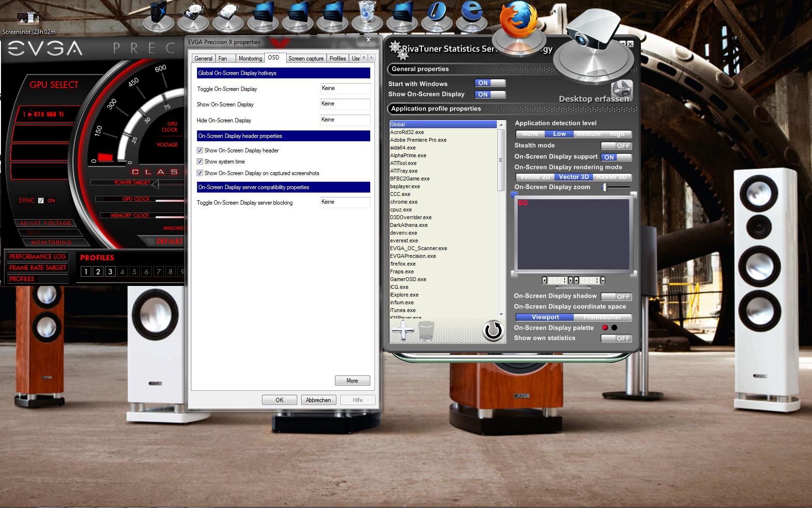Nudge the OSD position right with the arrow
Viewport: 812px width, 508px height.
[570, 280]
